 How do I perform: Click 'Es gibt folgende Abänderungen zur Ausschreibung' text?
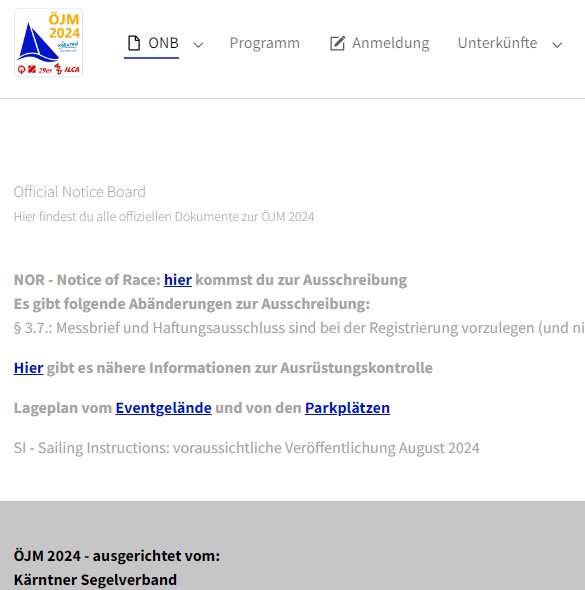[x=192, y=304]
